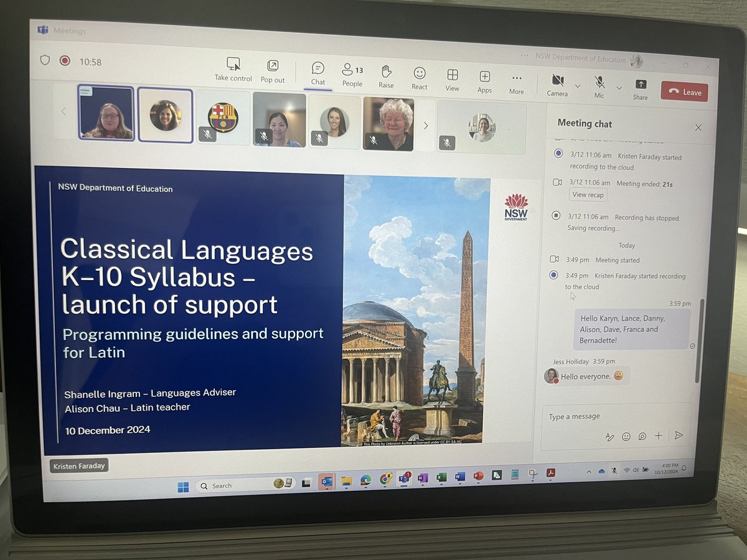Show the People participants list

tap(352, 75)
